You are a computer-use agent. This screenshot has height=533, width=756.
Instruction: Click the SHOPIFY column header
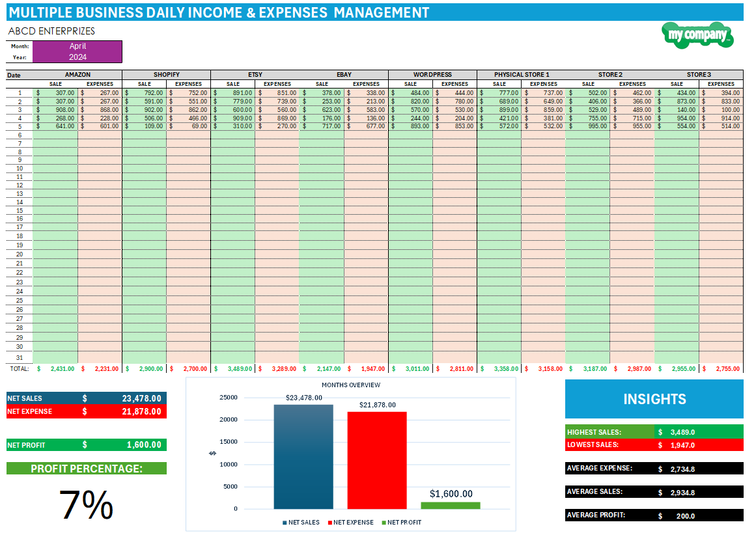(166, 75)
